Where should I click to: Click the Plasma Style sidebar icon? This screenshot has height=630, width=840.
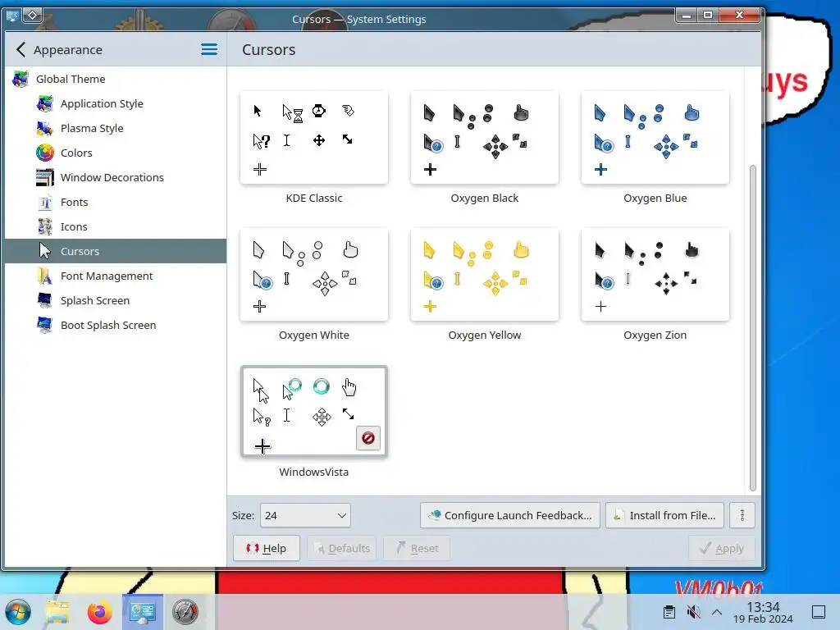(45, 128)
